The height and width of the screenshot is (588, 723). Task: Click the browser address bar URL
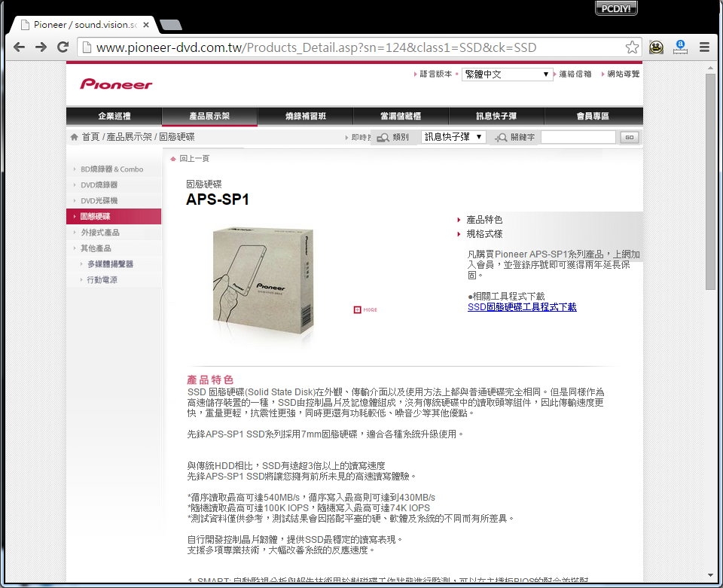click(x=316, y=47)
